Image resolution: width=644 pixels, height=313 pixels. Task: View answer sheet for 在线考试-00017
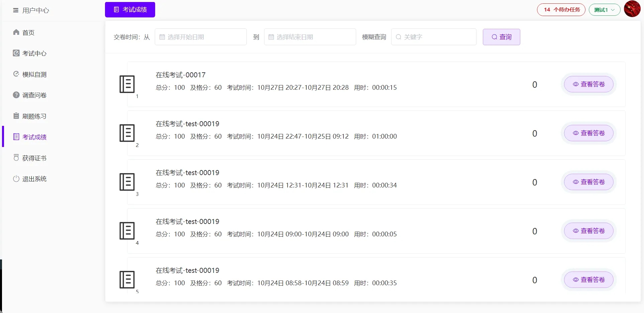click(x=589, y=84)
